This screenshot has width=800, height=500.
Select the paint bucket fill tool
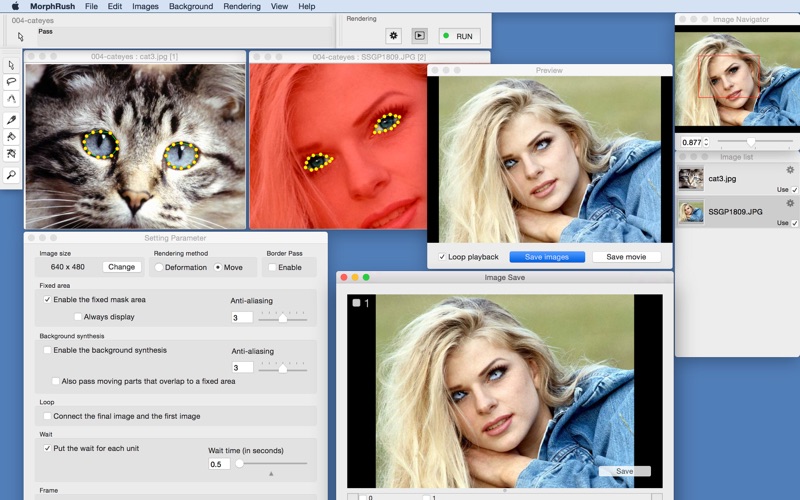click(x=11, y=137)
